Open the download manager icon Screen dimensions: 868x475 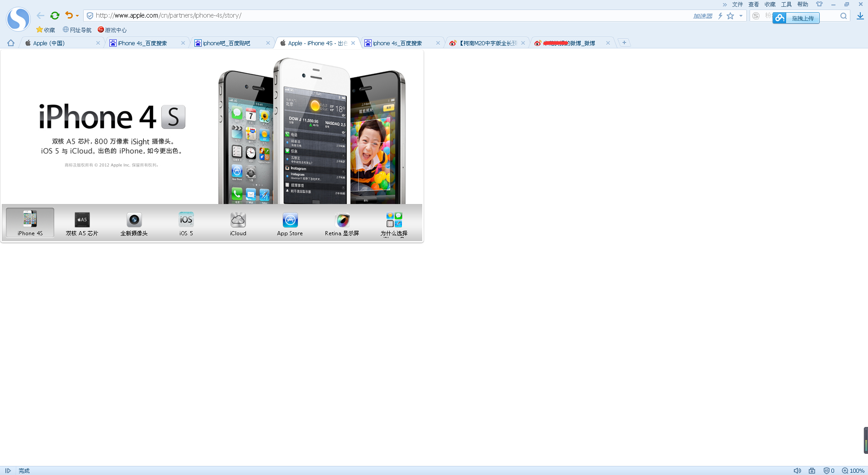860,16
